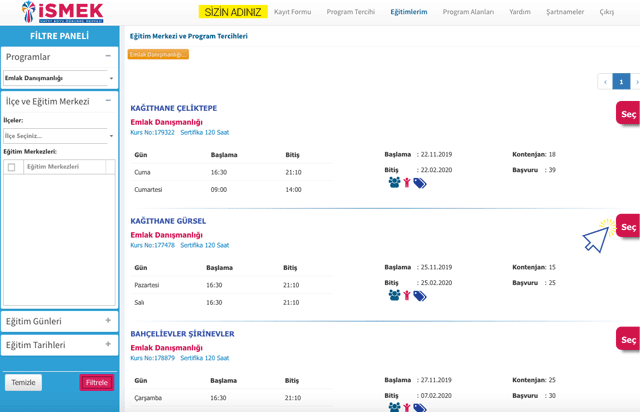Viewport: 640px width, 412px height.
Task: Click Sertifika 120 Saat under Kurs No:177478
Action: pos(204,245)
